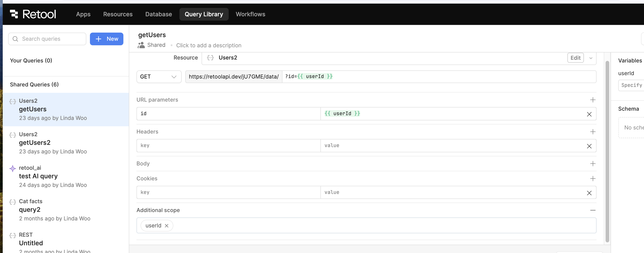This screenshot has height=253, width=644.
Task: Click the Shared people icon
Action: tap(141, 45)
